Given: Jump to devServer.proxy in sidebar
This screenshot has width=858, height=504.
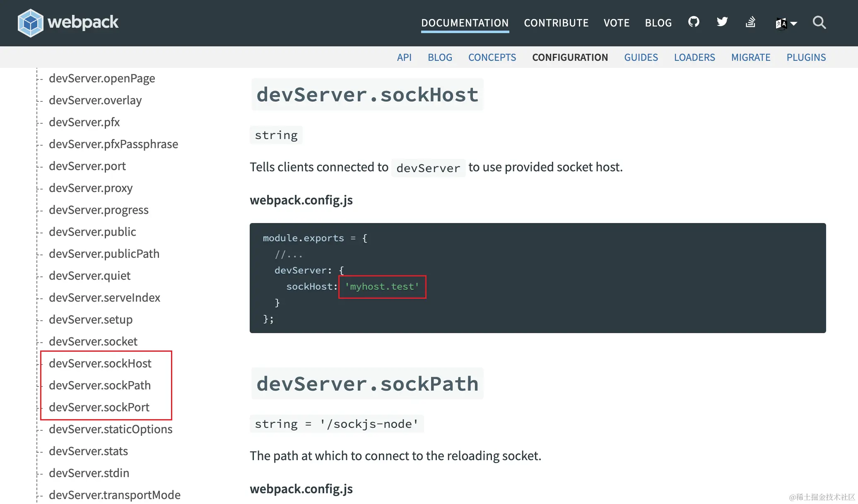Looking at the screenshot, I should click(91, 188).
